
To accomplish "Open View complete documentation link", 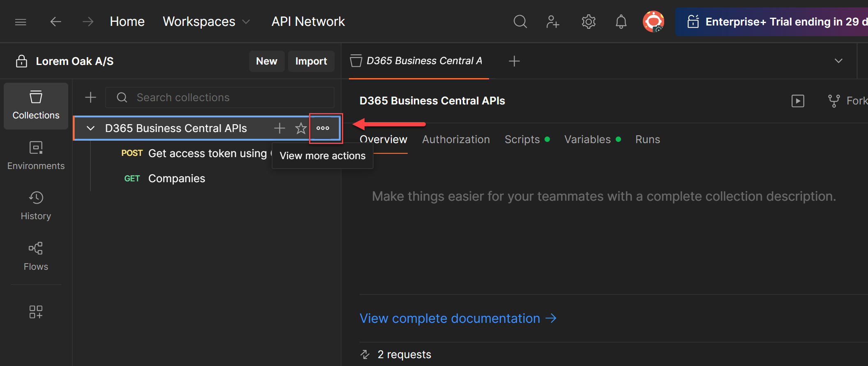I will click(458, 318).
